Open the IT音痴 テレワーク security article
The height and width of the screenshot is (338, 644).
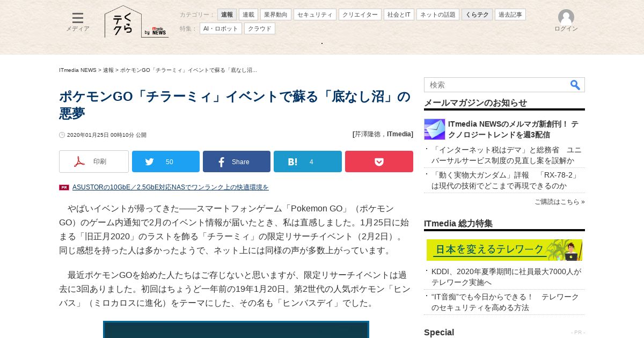[506, 302]
